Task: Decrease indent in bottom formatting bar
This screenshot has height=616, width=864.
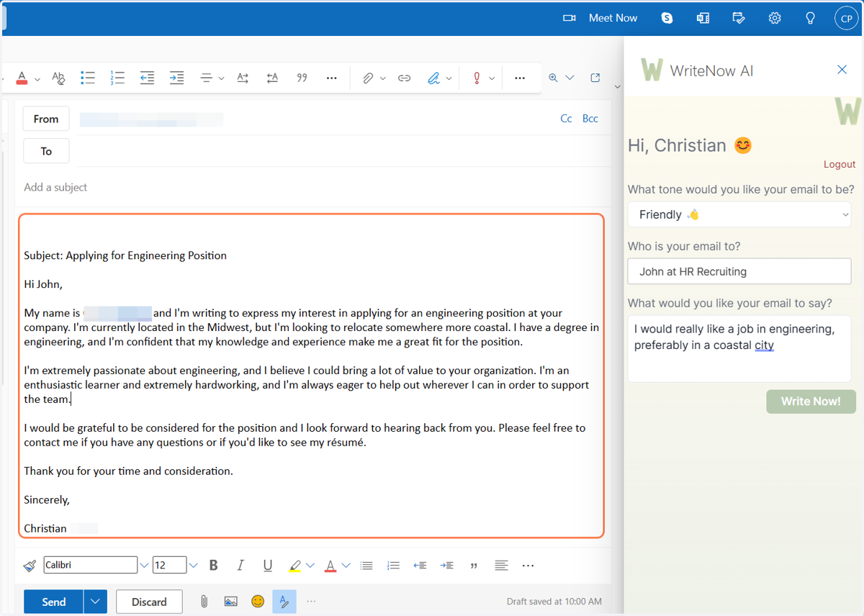Action: coord(420,566)
